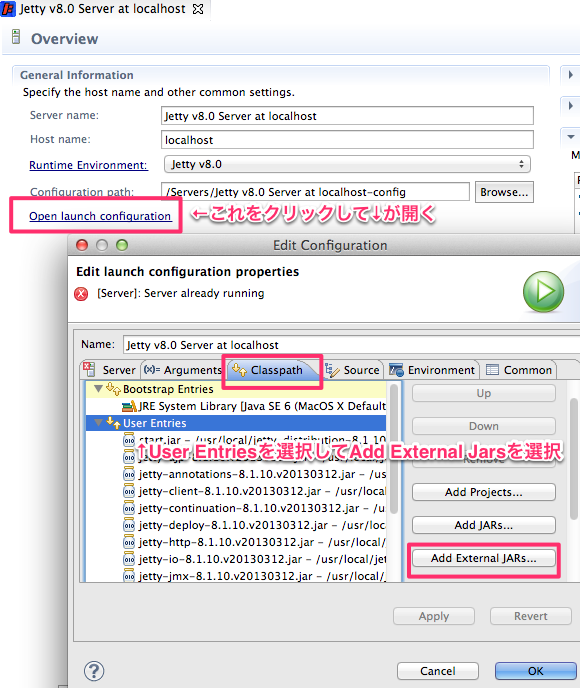Open the Runtime Environment Jetty v8.0 dropdown
580x688 pixels.
pyautogui.click(x=347, y=165)
